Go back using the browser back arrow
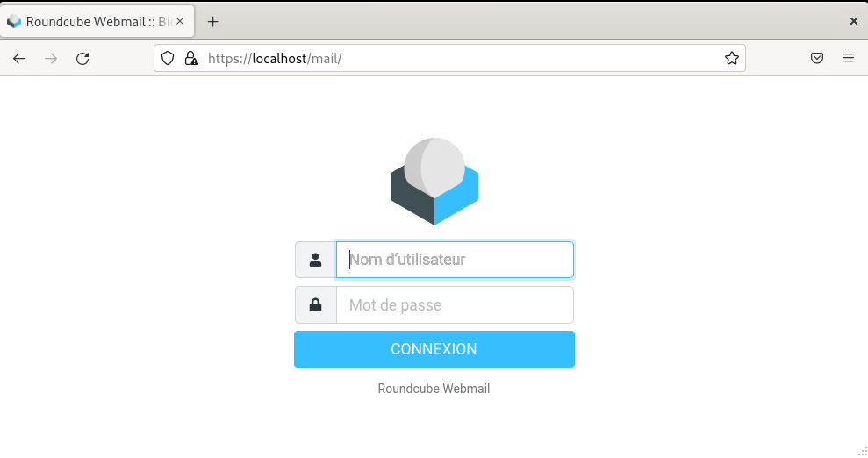Image resolution: width=868 pixels, height=458 pixels. point(19,59)
